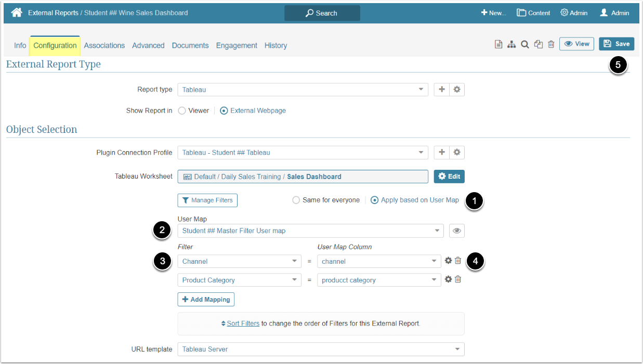Click the hierarchy tree icon in toolbar
Viewport: 643px width, 364px height.
tap(512, 45)
